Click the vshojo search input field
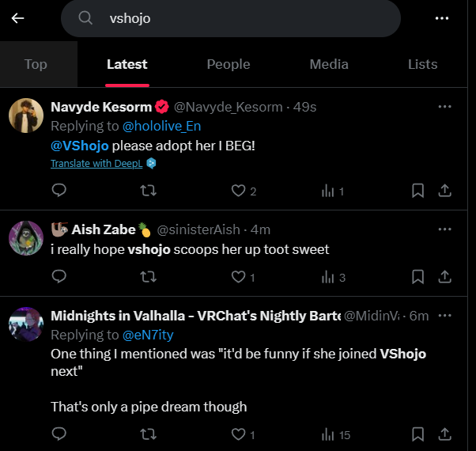 tap(237, 18)
